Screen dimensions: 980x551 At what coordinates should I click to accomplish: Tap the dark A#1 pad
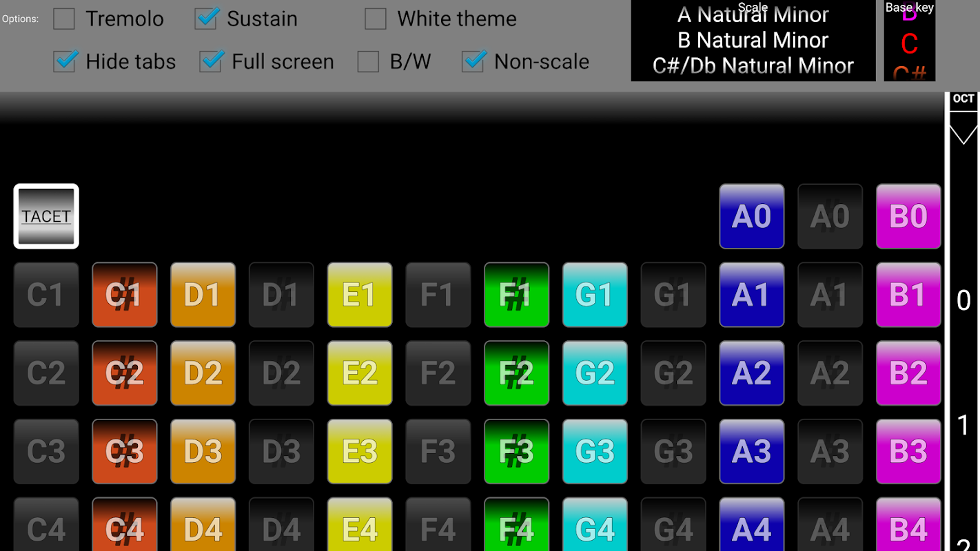point(830,295)
